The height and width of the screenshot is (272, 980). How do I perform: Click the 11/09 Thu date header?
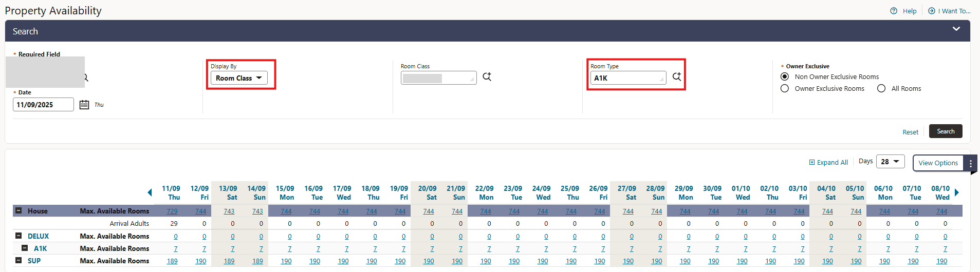click(171, 193)
